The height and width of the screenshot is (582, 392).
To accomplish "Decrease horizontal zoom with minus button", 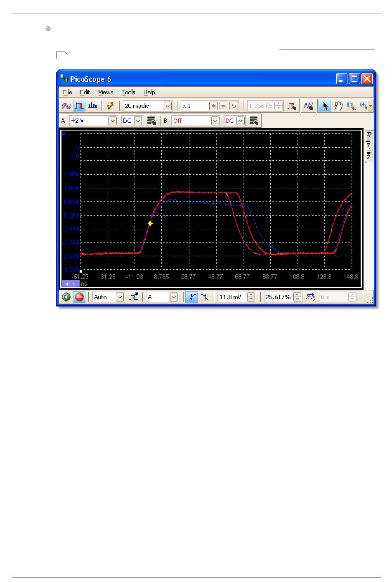I will click(224, 106).
